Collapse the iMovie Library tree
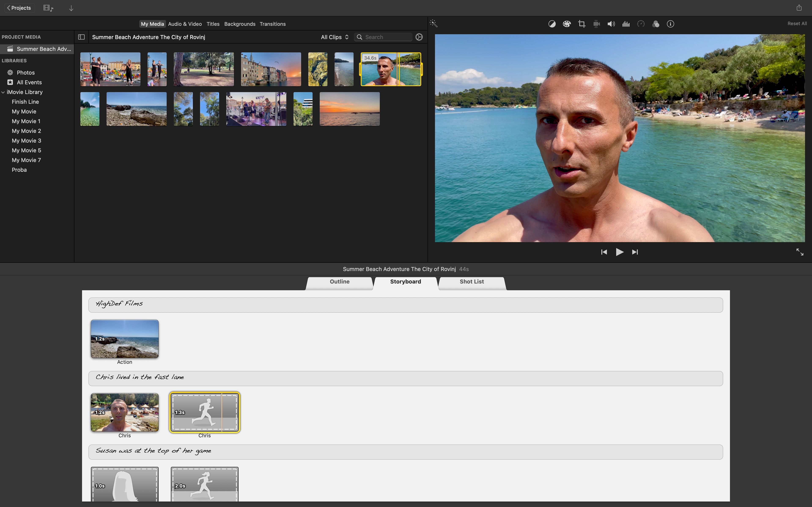Image resolution: width=812 pixels, height=507 pixels. 3,92
